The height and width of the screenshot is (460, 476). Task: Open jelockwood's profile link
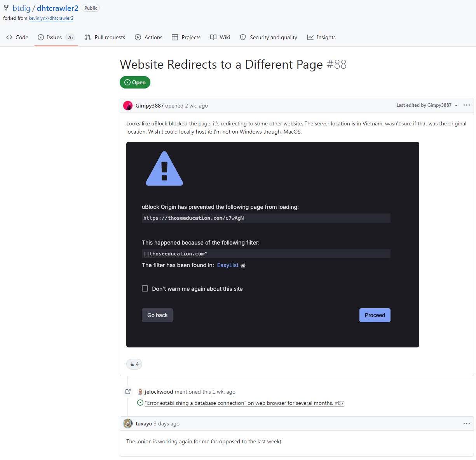(x=159, y=392)
